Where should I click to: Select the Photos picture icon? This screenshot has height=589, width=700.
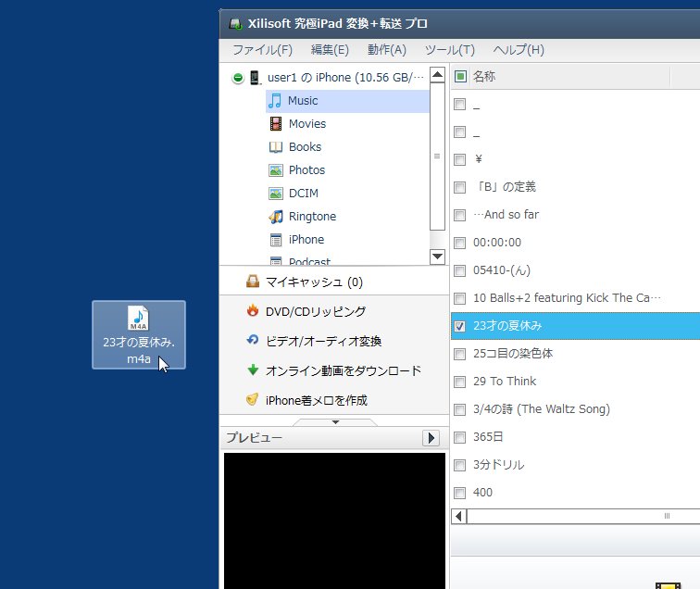point(276,170)
